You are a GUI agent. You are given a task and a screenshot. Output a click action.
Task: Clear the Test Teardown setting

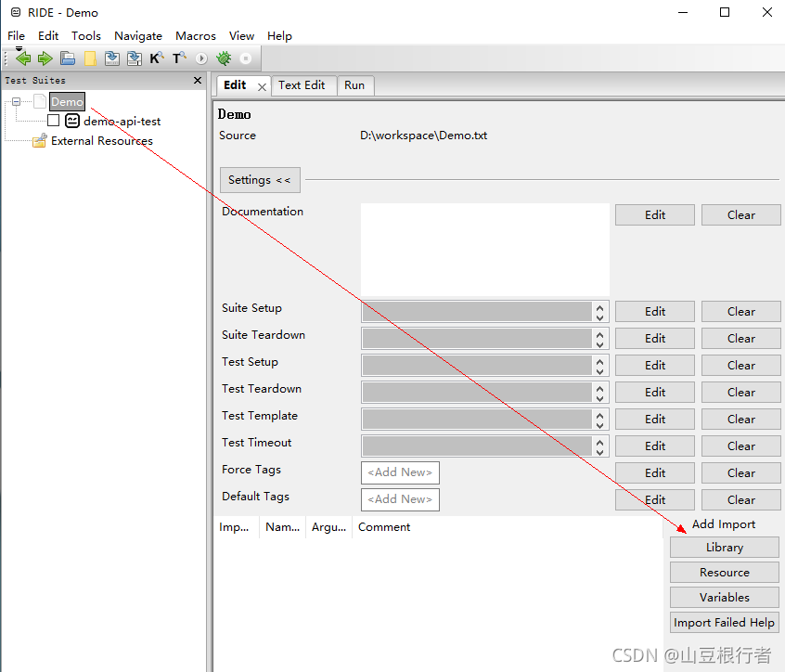point(741,392)
